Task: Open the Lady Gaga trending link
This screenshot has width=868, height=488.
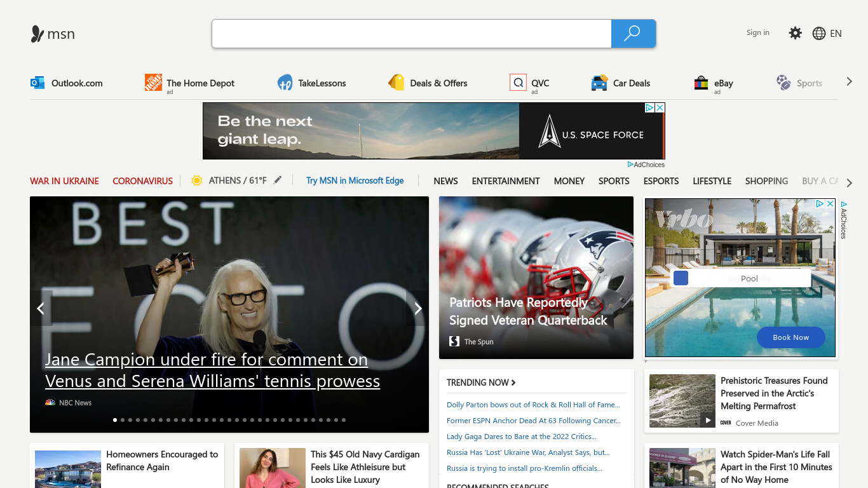Action: (522, 437)
